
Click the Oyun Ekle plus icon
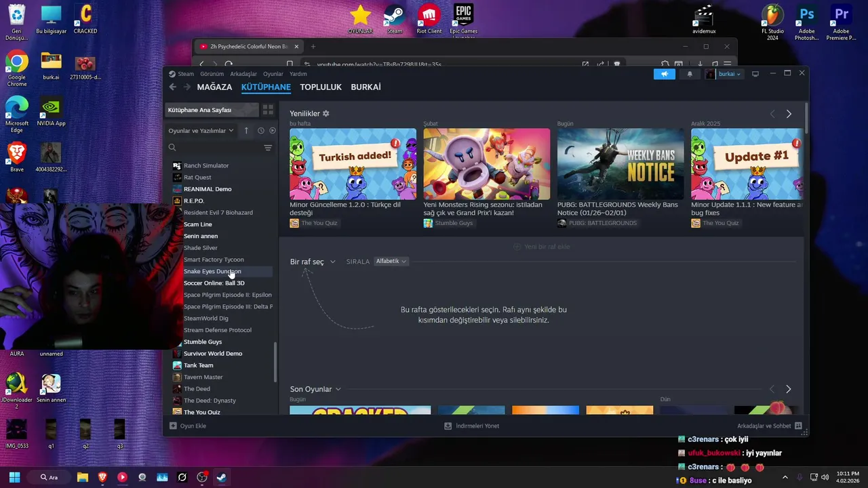click(x=173, y=426)
